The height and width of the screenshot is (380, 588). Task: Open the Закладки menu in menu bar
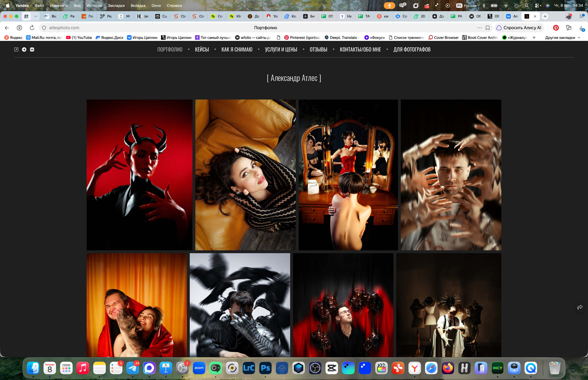[x=116, y=6]
